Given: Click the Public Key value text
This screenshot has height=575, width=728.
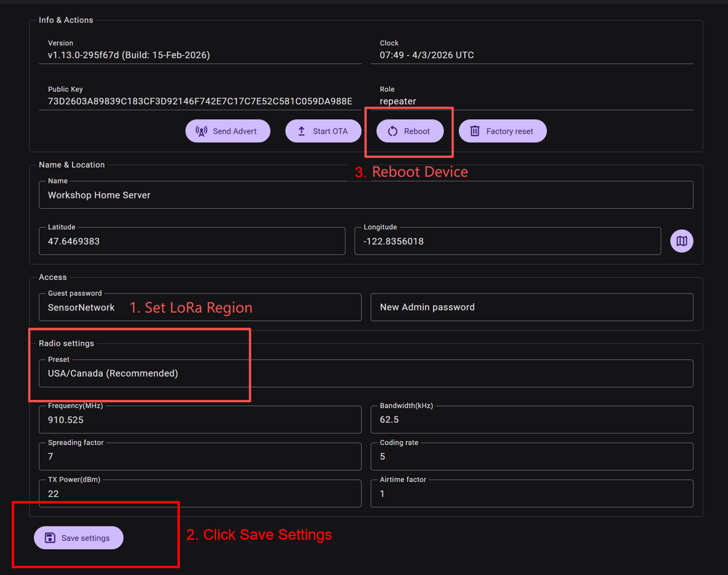Looking at the screenshot, I should tap(200, 101).
